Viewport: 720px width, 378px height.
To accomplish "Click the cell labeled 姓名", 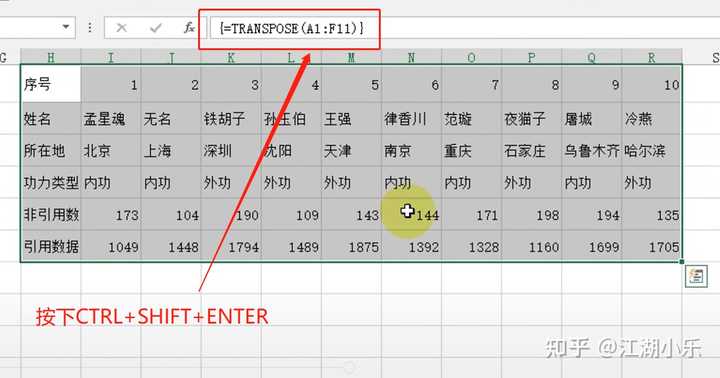I will coord(51,118).
